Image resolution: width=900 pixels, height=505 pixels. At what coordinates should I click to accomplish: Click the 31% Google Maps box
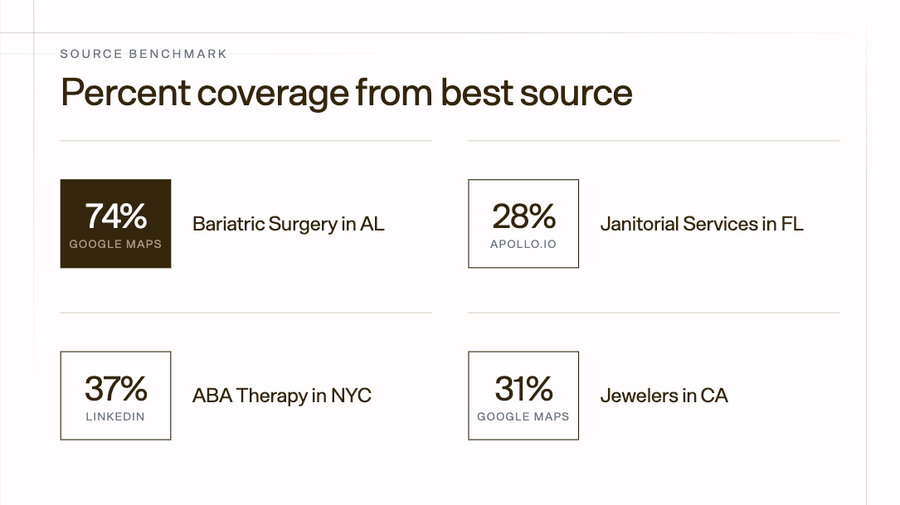click(x=523, y=395)
